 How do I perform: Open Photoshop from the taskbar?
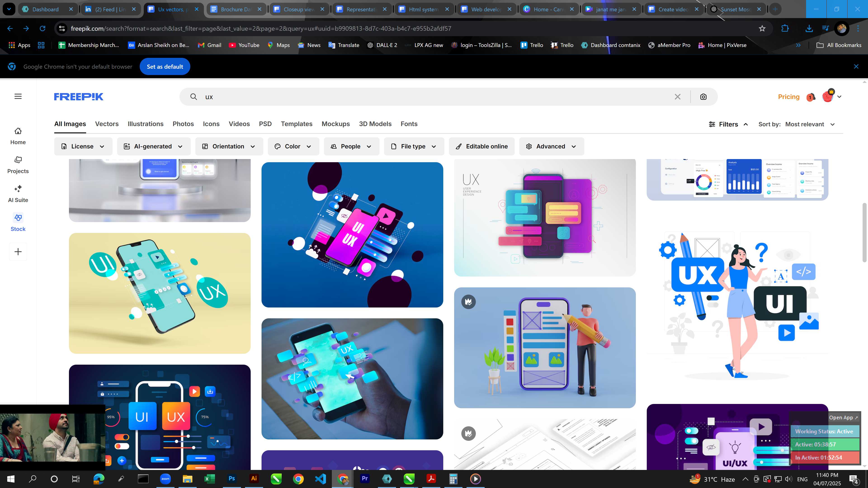tap(232, 479)
